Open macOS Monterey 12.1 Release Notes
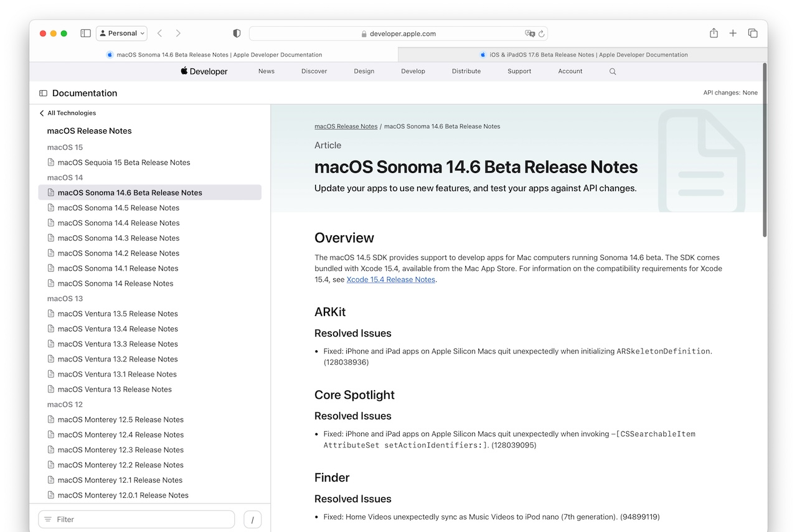 tap(120, 480)
